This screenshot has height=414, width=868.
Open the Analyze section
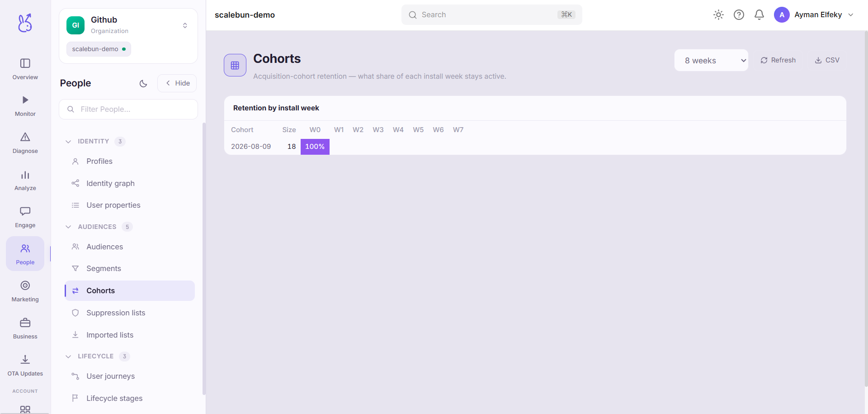pyautogui.click(x=25, y=181)
